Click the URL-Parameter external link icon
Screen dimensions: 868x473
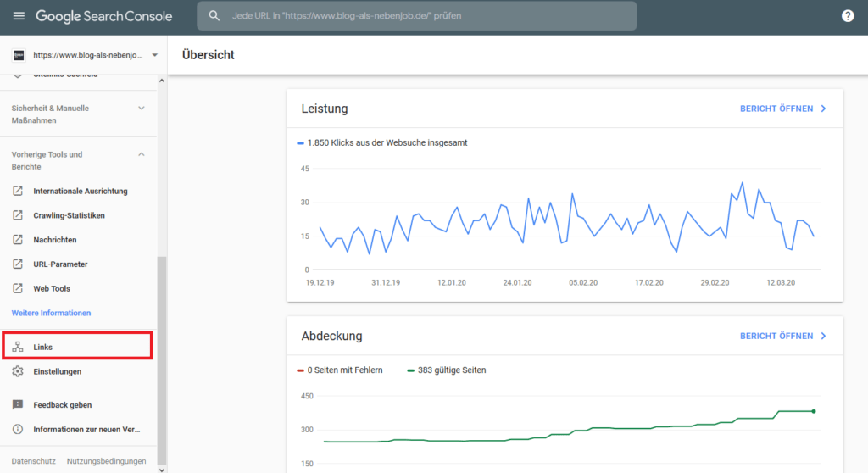click(18, 264)
